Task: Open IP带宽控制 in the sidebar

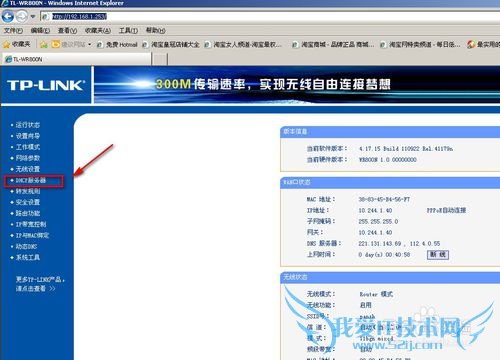Action: tap(31, 224)
